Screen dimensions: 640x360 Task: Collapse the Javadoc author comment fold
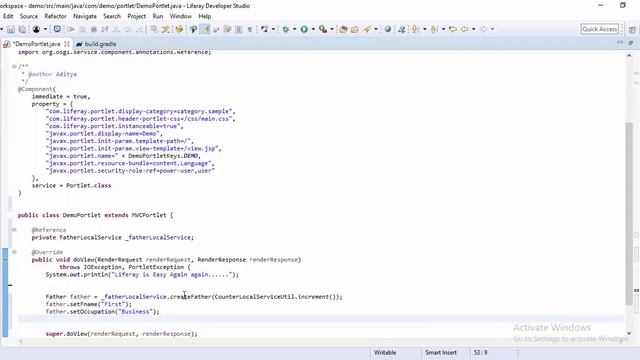point(14,67)
